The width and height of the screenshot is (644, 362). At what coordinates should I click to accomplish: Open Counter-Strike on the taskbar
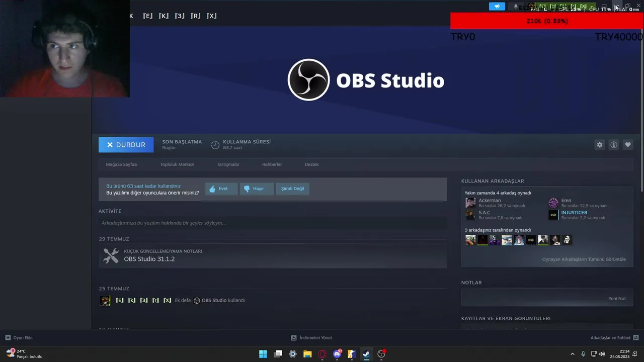352,354
